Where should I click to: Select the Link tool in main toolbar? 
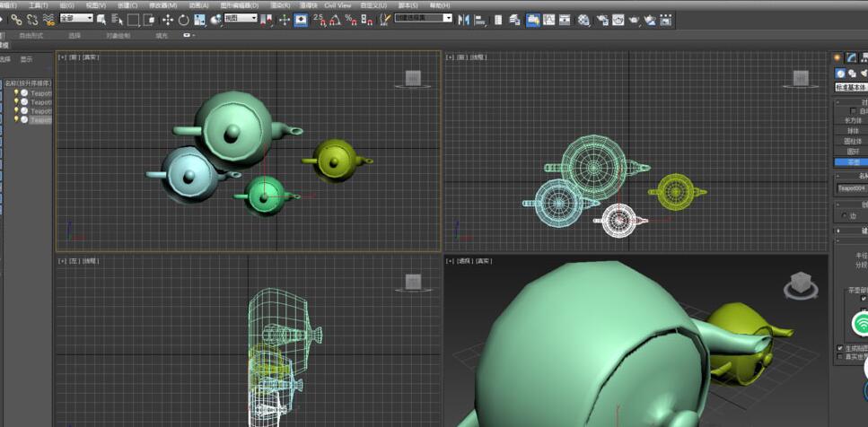pos(16,19)
